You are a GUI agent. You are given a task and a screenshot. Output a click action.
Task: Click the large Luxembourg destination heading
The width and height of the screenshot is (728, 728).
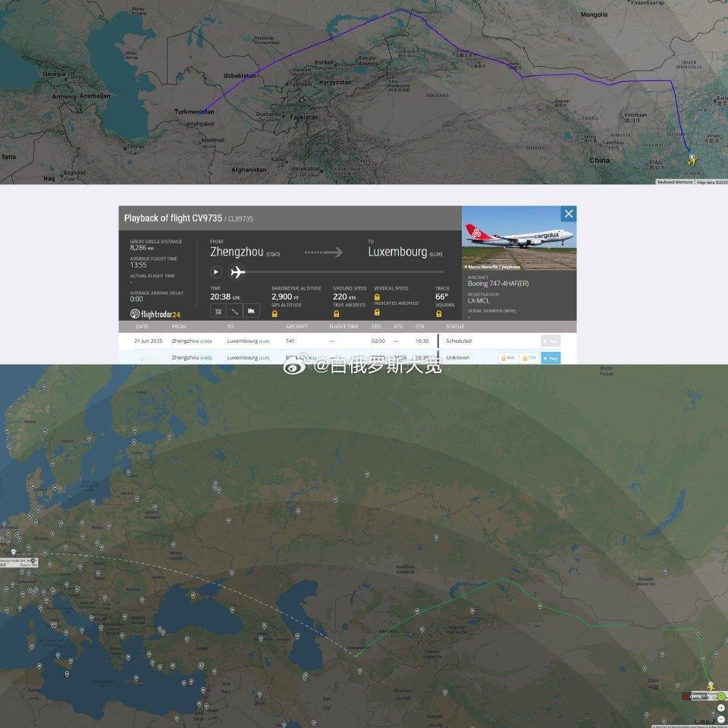coord(397,252)
